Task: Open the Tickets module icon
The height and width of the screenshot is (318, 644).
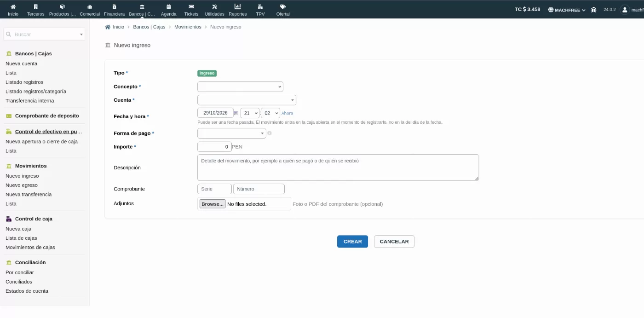Action: point(191,7)
